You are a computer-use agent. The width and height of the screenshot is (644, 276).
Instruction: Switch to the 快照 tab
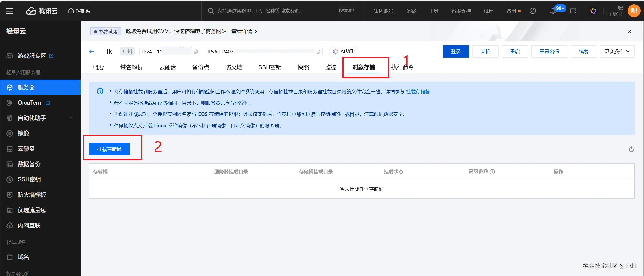[303, 67]
